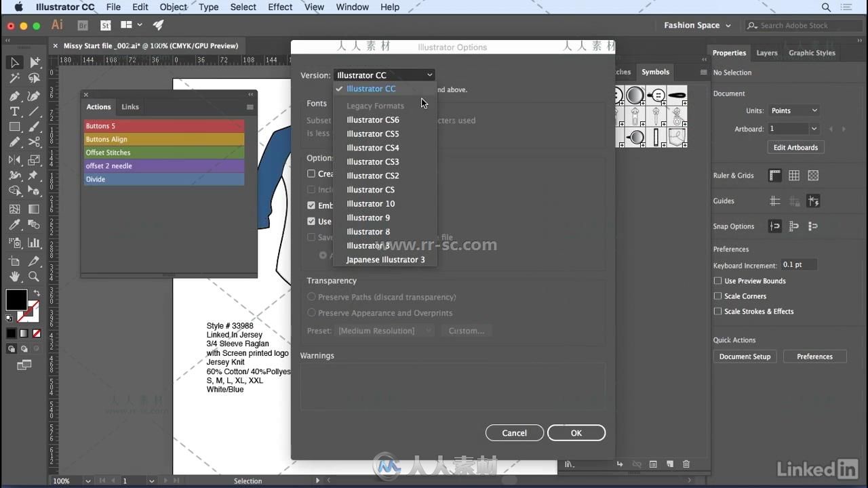The height and width of the screenshot is (488, 868).
Task: Select the Reflect tool
Action: click(x=14, y=160)
